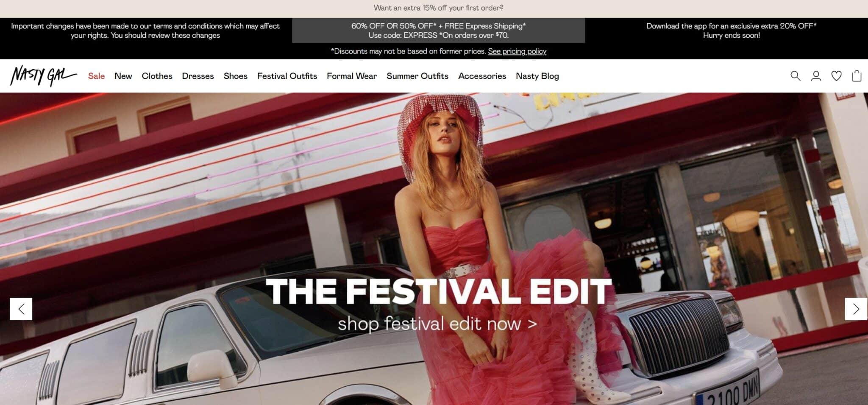Image resolution: width=868 pixels, height=405 pixels.
Task: Go to the previous carousel slide
Action: (21, 309)
